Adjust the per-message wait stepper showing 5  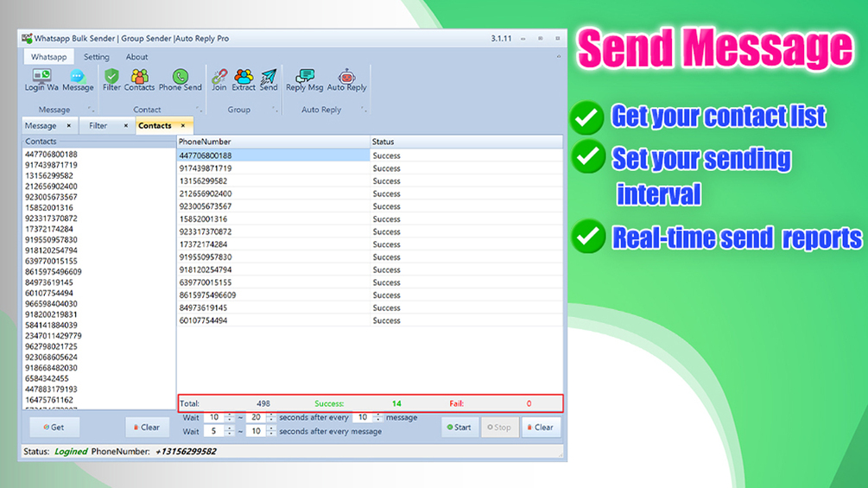point(230,431)
